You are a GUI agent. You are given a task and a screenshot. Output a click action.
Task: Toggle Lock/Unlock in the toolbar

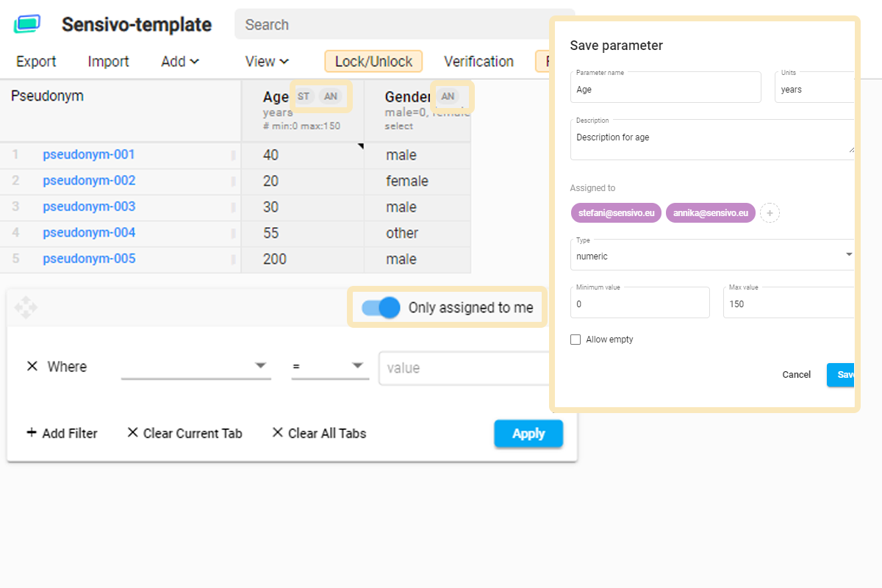tap(373, 62)
